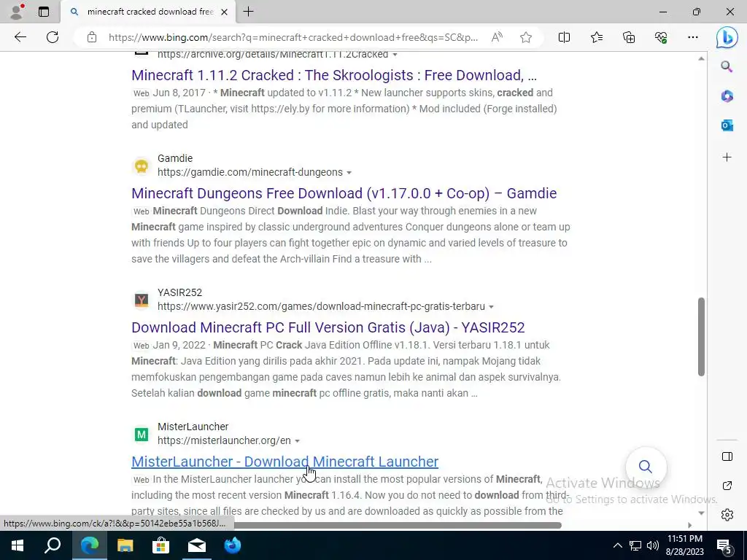Open the tab actions menu icon

click(x=44, y=12)
